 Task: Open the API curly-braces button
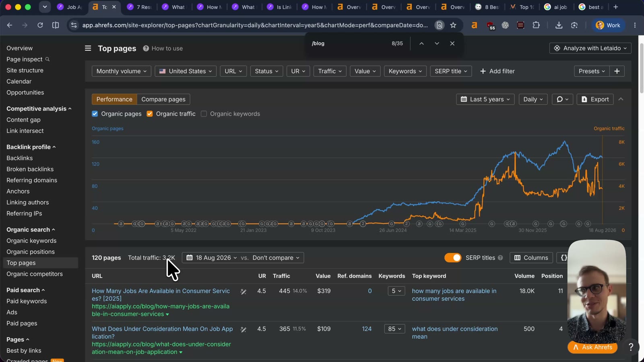coord(563,258)
